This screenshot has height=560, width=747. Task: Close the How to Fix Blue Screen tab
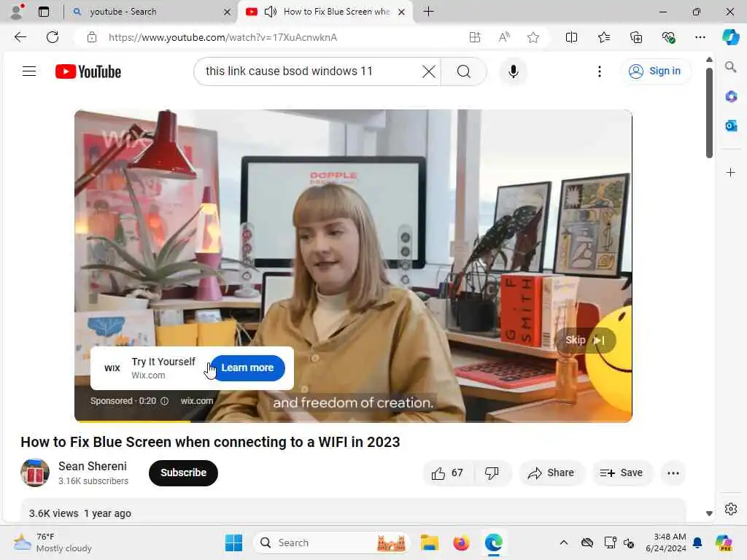pyautogui.click(x=402, y=12)
